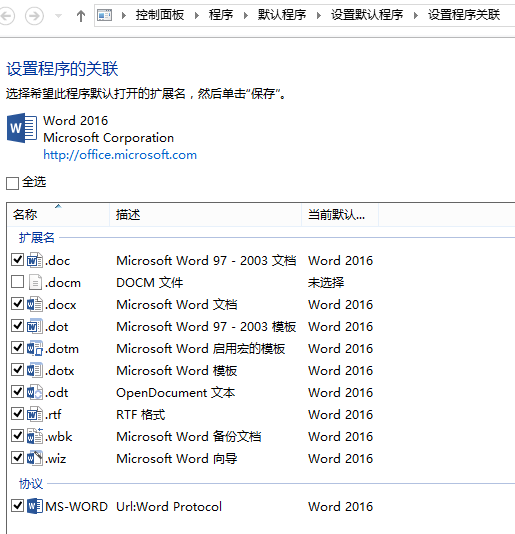Select the .docm extension name
This screenshot has height=534, width=515.
63,283
